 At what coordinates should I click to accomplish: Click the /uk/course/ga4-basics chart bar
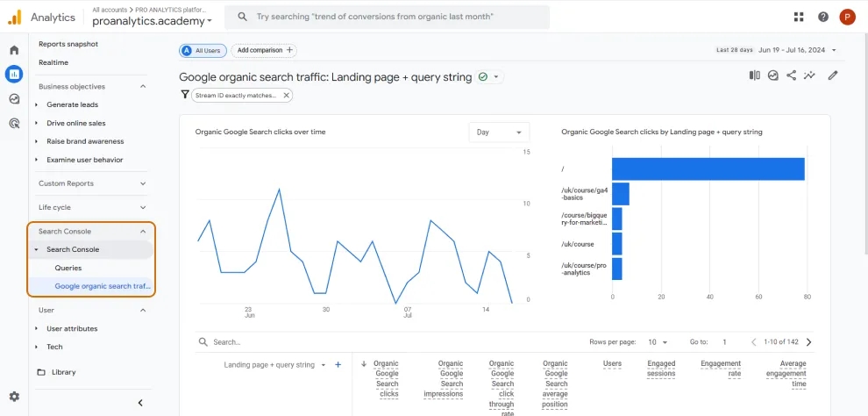[x=621, y=194]
